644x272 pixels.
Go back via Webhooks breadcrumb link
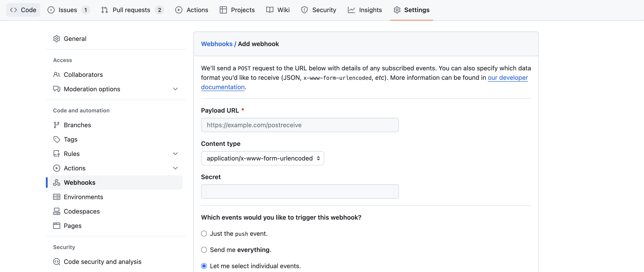tap(217, 44)
